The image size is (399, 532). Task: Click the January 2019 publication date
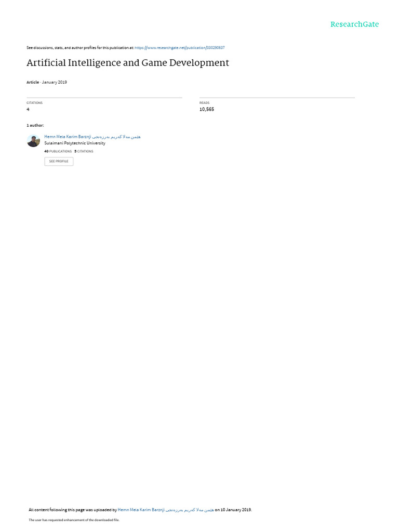(54, 82)
